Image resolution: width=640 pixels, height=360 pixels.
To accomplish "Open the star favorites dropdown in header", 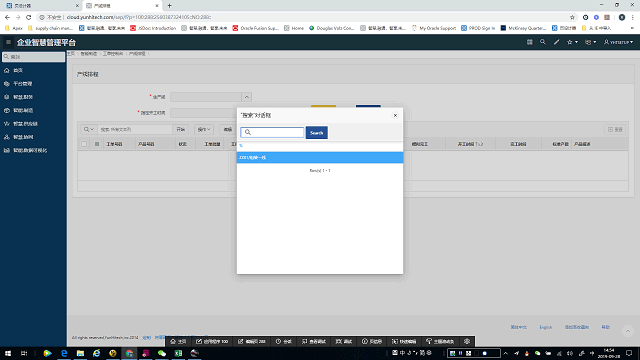I will click(572, 42).
